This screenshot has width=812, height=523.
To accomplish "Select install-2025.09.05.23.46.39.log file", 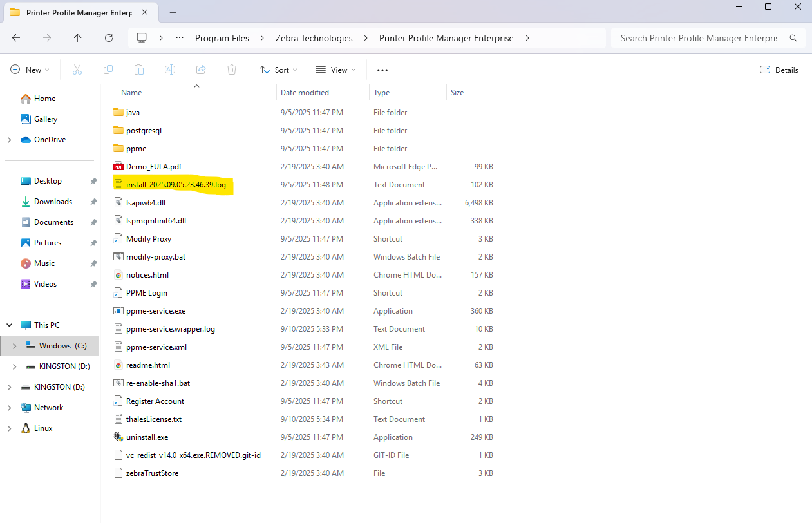I will [x=176, y=184].
